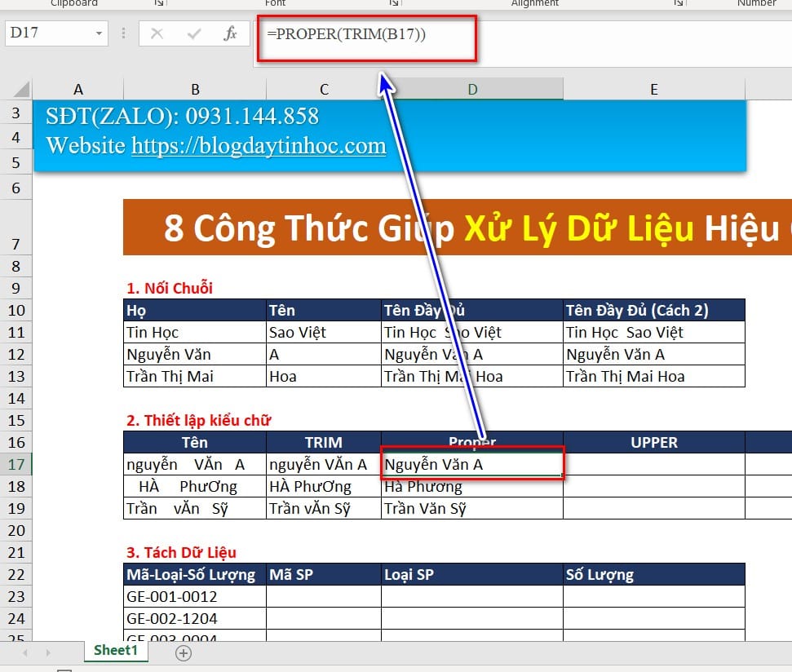792x672 pixels.
Task: Click the '1. Nối Chuỗi' section title
Action: (x=170, y=288)
